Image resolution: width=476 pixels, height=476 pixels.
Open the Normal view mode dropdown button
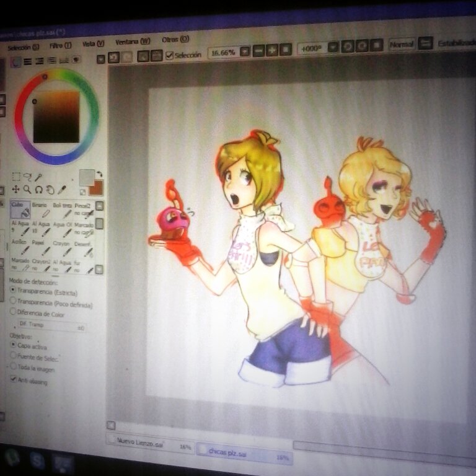click(425, 43)
